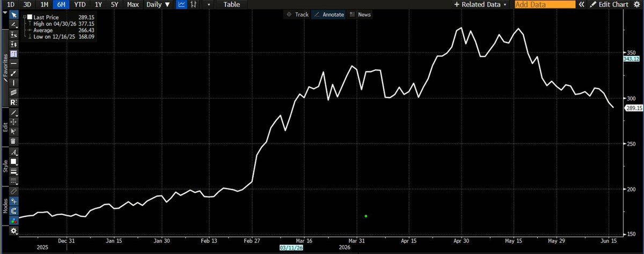Switch to line chart type icon
The image size is (644, 254).
182,4
